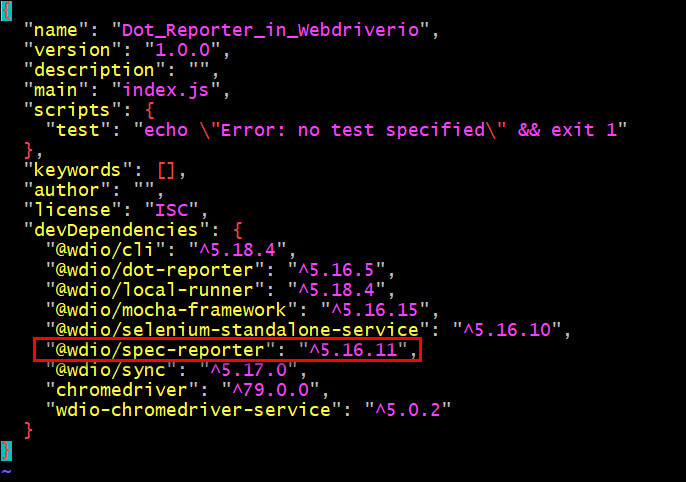Select the ^5.16.11 version value
The width and height of the screenshot is (686, 482).
pos(354,350)
